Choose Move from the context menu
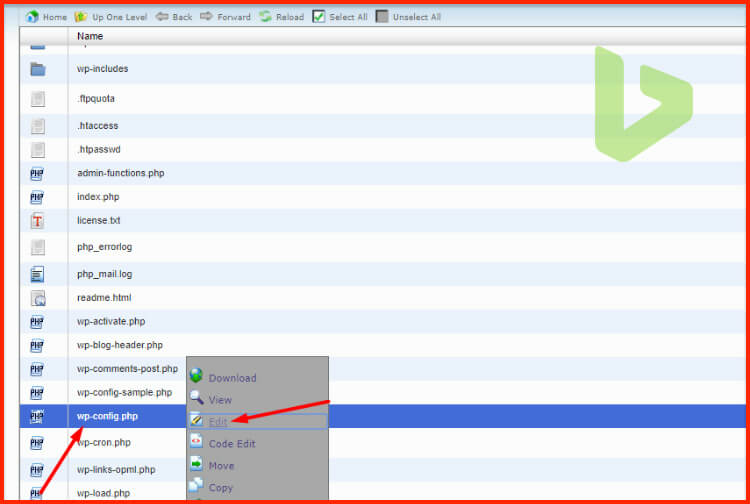Viewport: 750px width, 504px height. pyautogui.click(x=221, y=466)
